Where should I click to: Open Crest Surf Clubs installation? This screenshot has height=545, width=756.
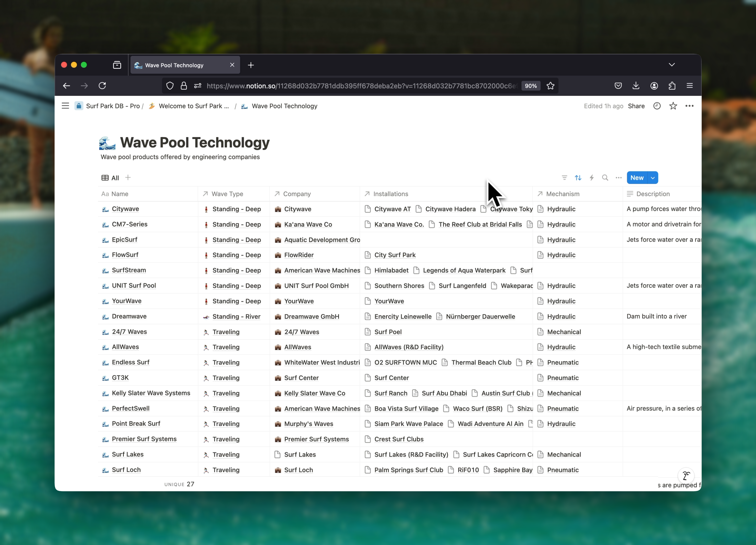399,439
